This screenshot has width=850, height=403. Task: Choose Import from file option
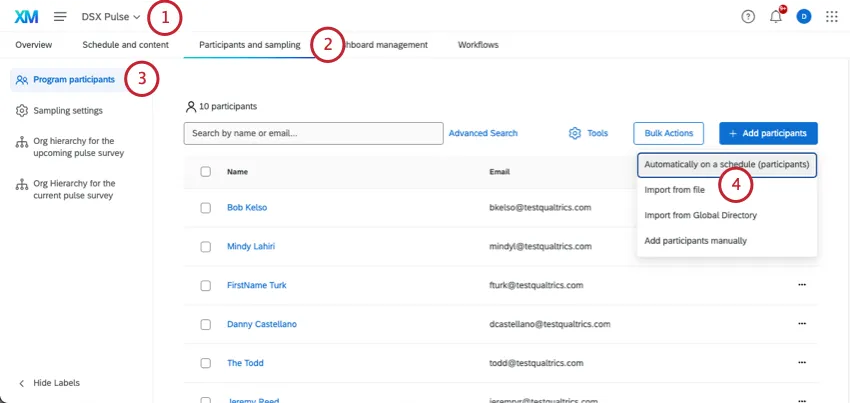pyautogui.click(x=675, y=189)
